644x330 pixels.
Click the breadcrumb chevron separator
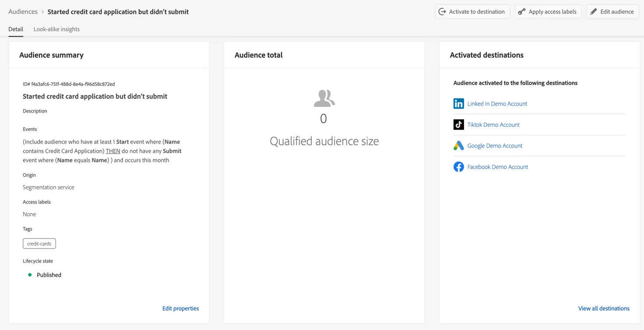pyautogui.click(x=42, y=12)
